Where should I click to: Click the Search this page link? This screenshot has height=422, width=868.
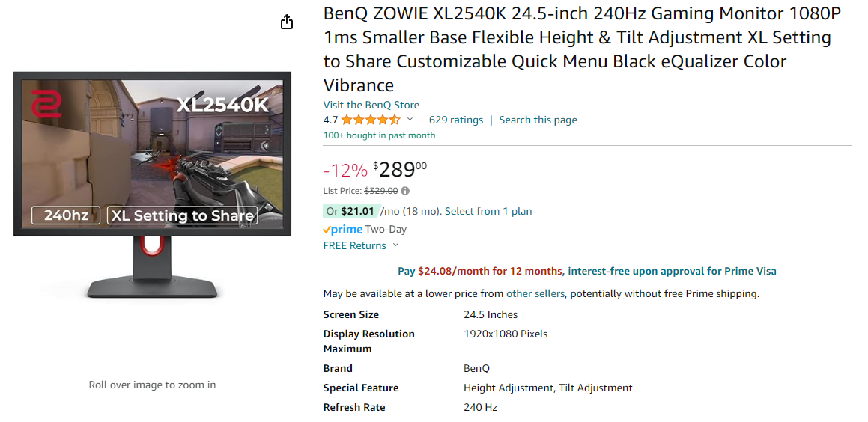coord(538,120)
